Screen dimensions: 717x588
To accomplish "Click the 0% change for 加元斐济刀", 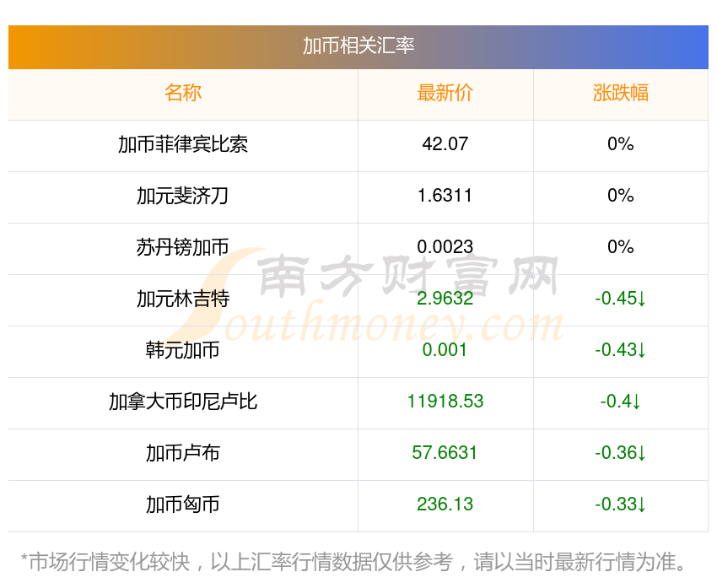I will point(621,196).
